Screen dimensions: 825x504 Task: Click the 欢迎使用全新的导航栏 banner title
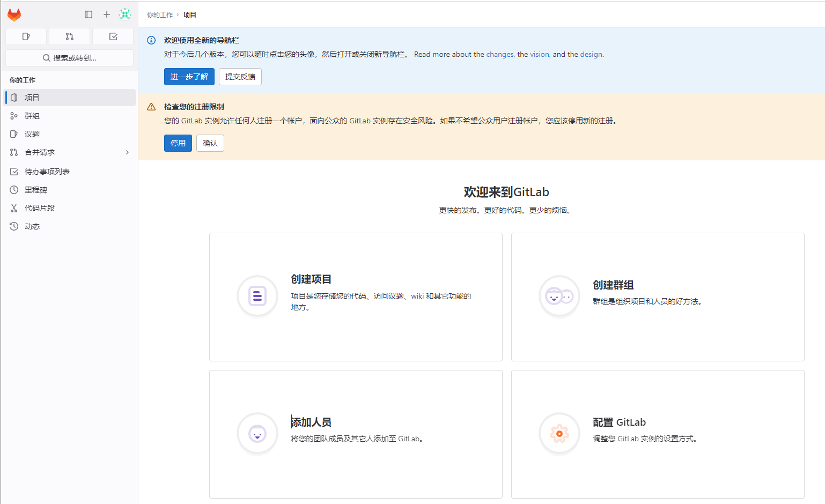[x=202, y=40]
